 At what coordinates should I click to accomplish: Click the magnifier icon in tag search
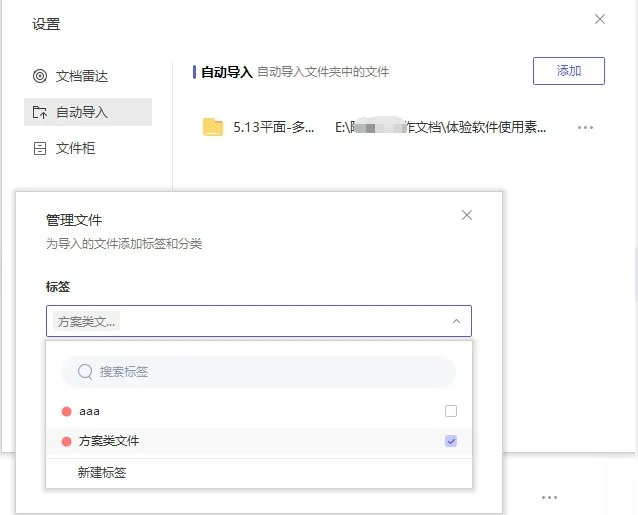click(x=85, y=371)
